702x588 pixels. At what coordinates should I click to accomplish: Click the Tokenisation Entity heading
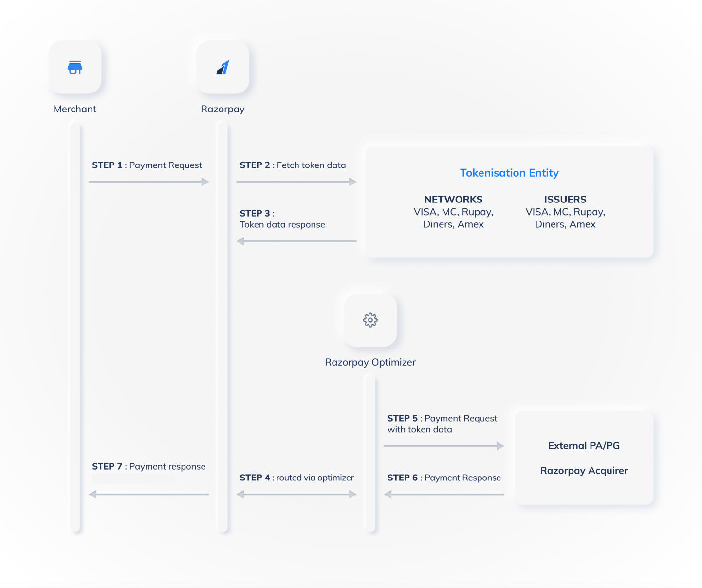click(509, 173)
